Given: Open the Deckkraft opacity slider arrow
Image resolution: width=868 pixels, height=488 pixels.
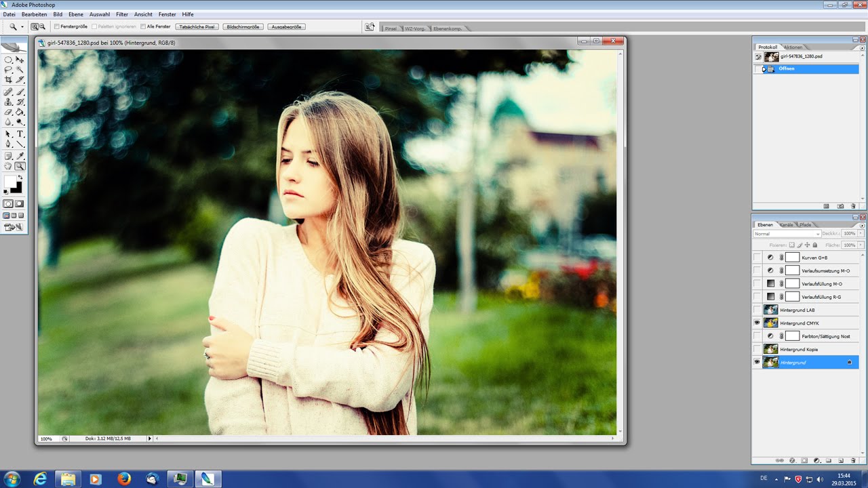Looking at the screenshot, I should (x=861, y=234).
